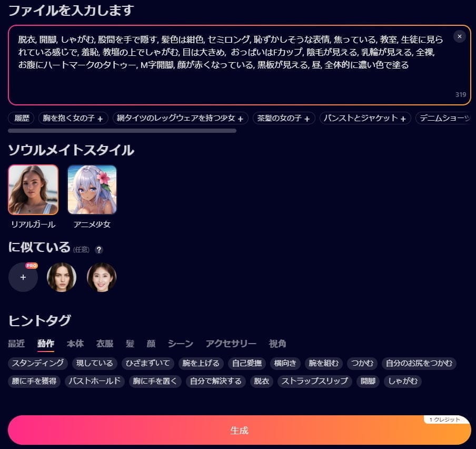Viewport: 476px width, 449px height.
Task: Switch to the 衣服 hint tab
Action: tap(105, 344)
